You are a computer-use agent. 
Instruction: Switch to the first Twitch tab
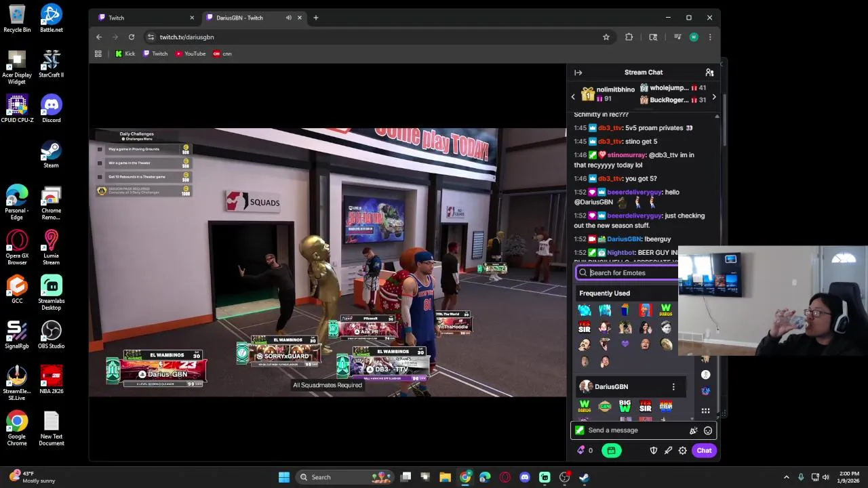pos(144,18)
